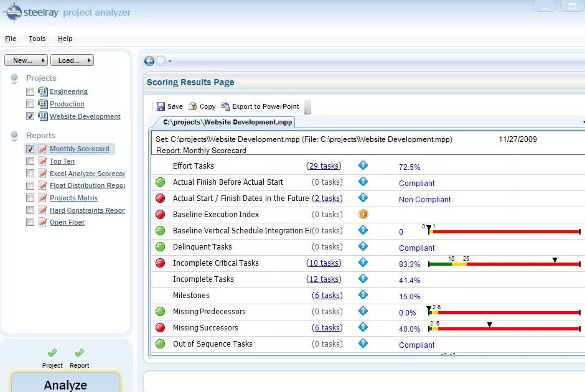Screen dimensions: 585x392
Task: Check the Float Distribution Report checkbox
Action: (x=30, y=186)
